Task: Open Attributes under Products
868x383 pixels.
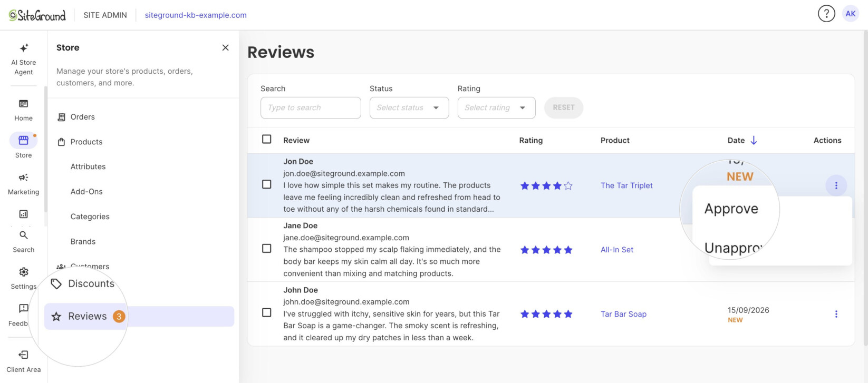Action: point(88,166)
